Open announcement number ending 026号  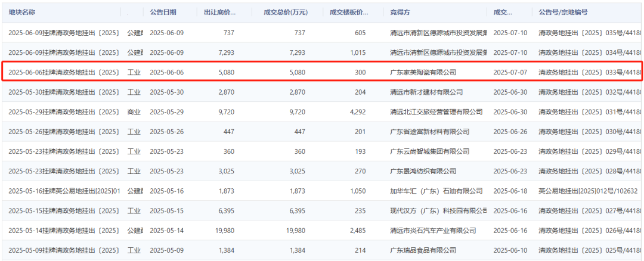(x=590, y=230)
